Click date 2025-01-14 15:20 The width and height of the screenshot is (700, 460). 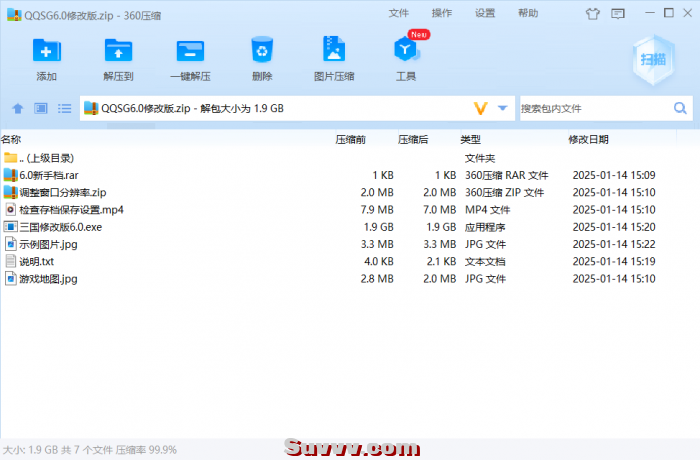(x=614, y=227)
